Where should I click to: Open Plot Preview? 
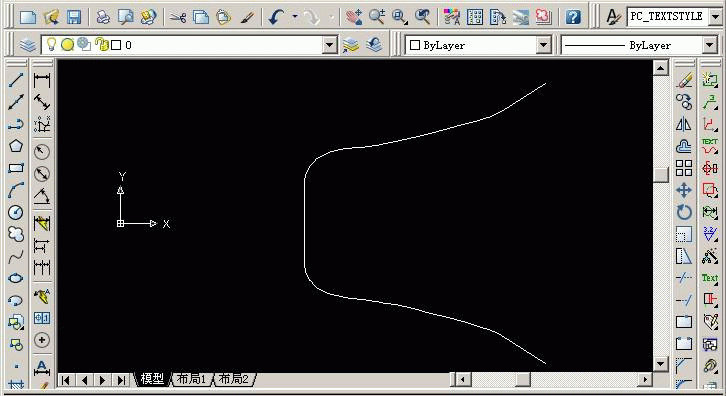125,17
